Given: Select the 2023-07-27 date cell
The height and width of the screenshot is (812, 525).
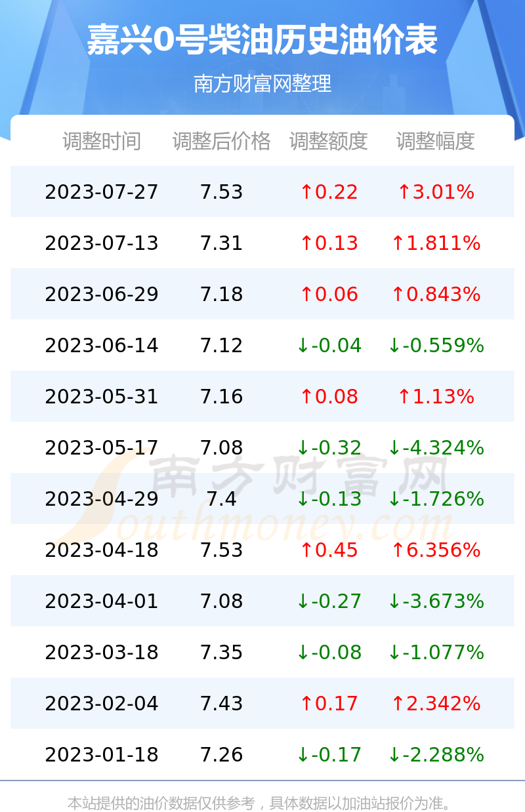Looking at the screenshot, I should [x=102, y=192].
